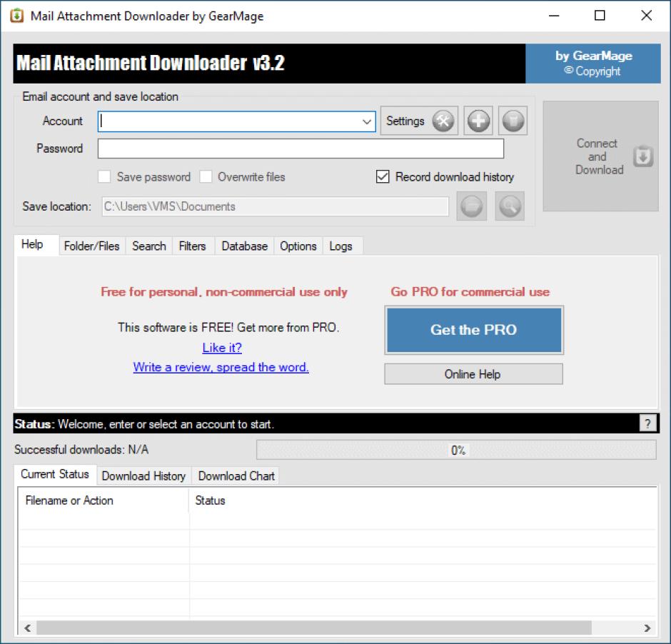Screen dimensions: 671x644
Task: Click the Connect and Download button
Action: (600, 156)
